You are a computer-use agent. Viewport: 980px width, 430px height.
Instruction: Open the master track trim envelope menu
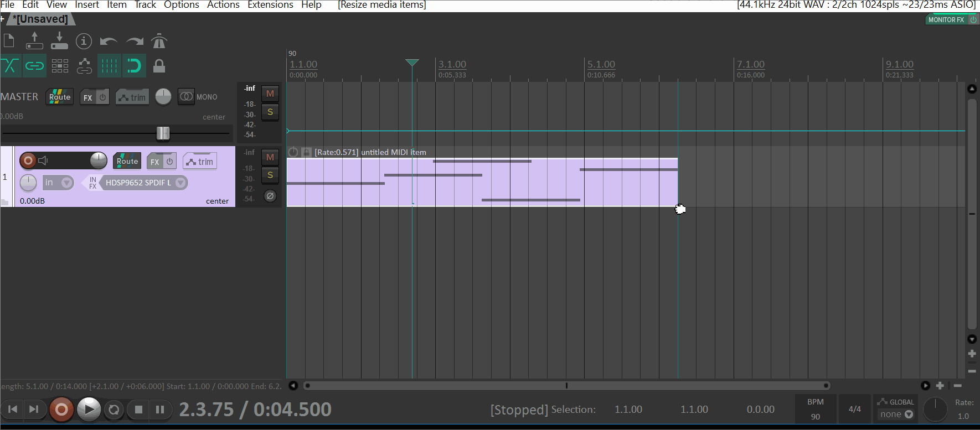(132, 97)
